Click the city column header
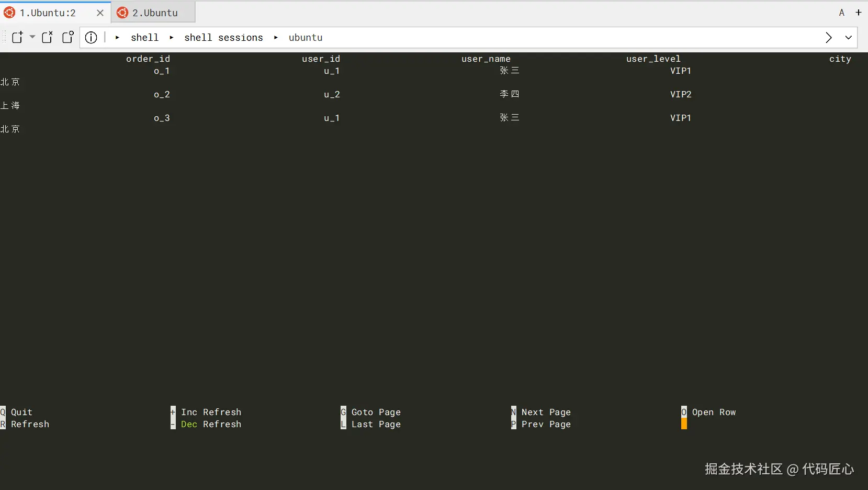The image size is (868, 490). 840,59
